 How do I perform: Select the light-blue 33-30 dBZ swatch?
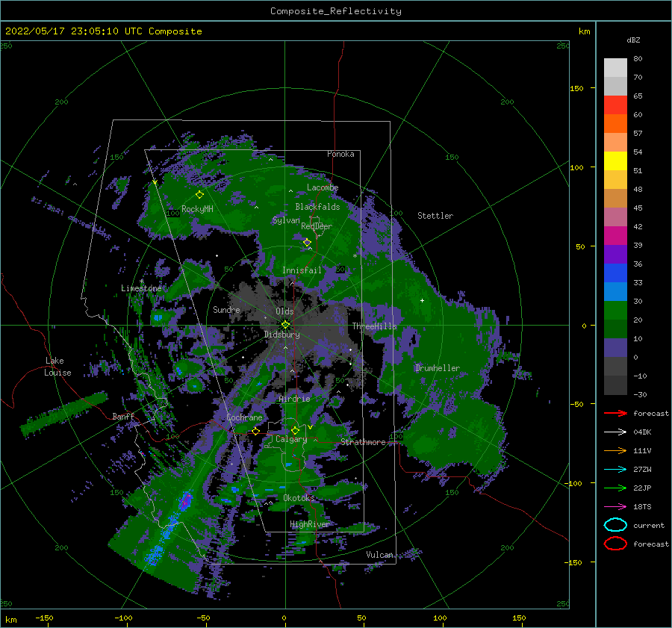pos(615,292)
